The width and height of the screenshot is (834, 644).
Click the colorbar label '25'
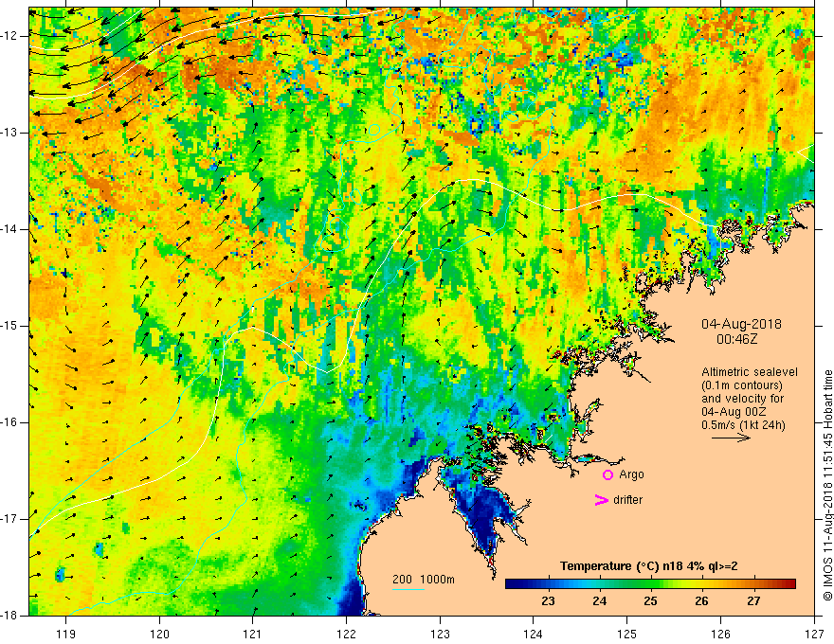[x=650, y=601]
